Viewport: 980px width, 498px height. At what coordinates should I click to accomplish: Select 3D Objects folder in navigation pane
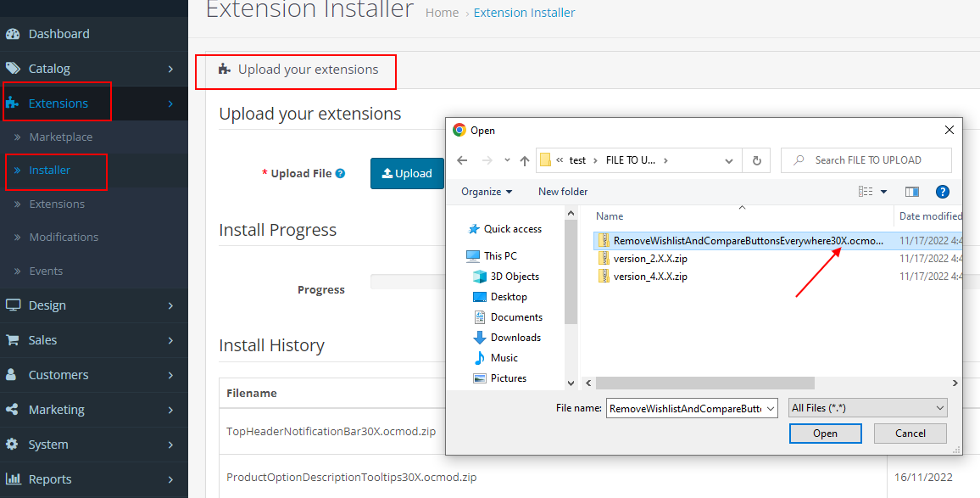pyautogui.click(x=514, y=277)
